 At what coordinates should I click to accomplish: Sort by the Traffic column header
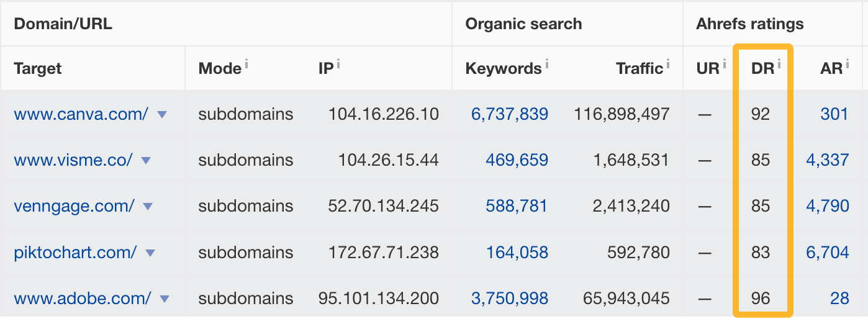point(639,68)
